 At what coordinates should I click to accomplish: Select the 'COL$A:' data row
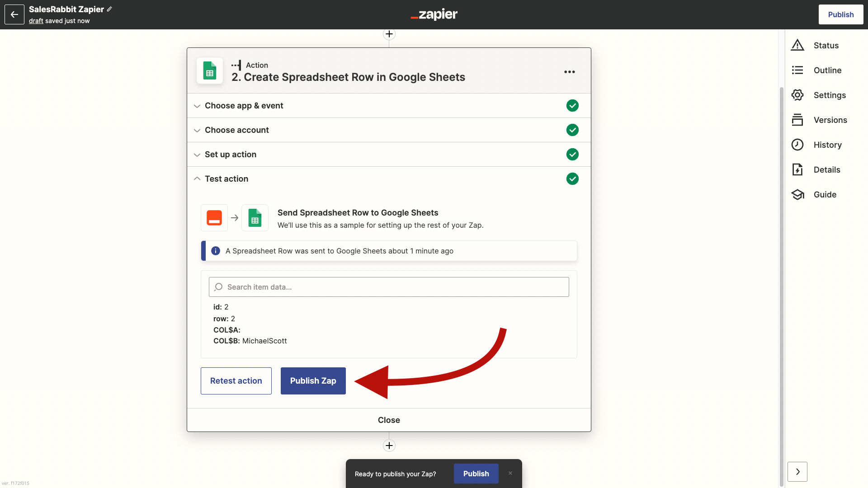tap(227, 330)
